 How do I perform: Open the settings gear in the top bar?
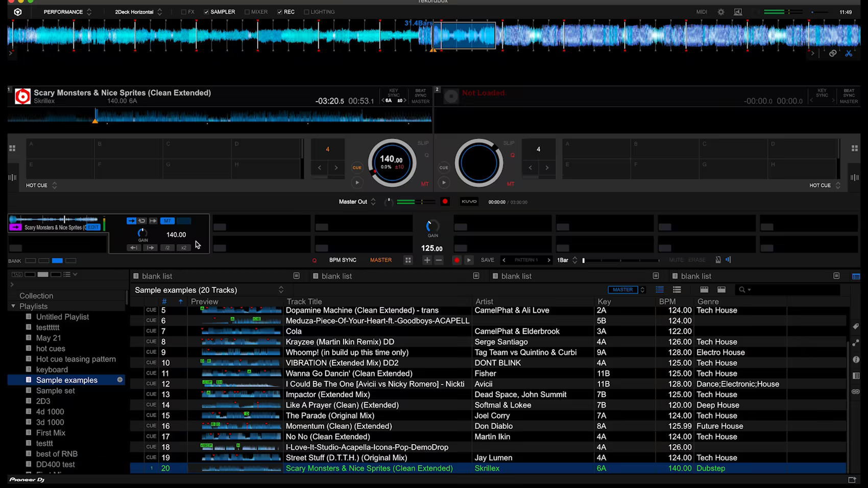(721, 12)
